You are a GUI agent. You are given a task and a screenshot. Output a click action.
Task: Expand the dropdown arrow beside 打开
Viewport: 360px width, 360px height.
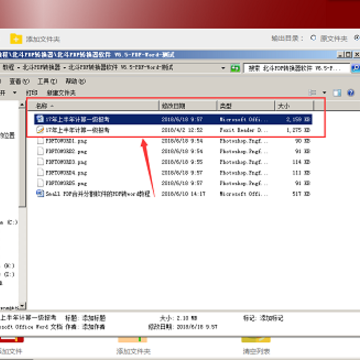coord(14,93)
